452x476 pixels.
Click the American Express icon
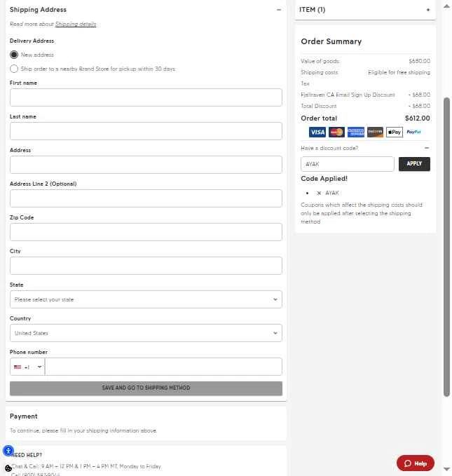click(x=356, y=132)
